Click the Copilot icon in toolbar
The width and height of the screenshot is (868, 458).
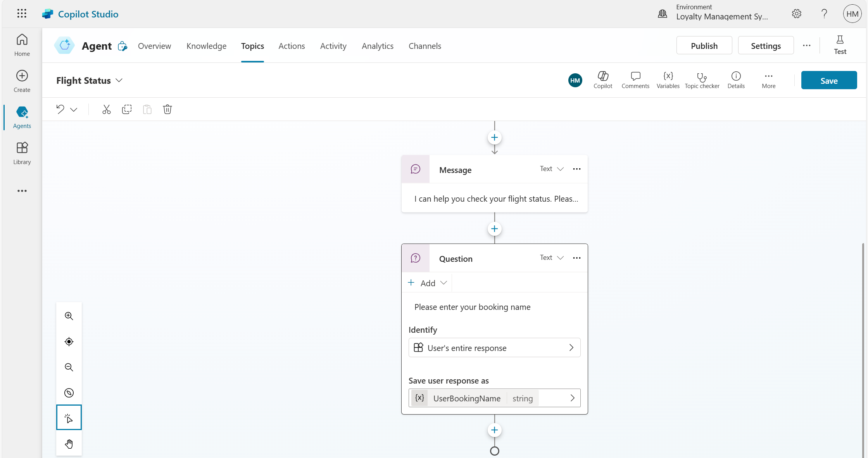click(x=602, y=80)
